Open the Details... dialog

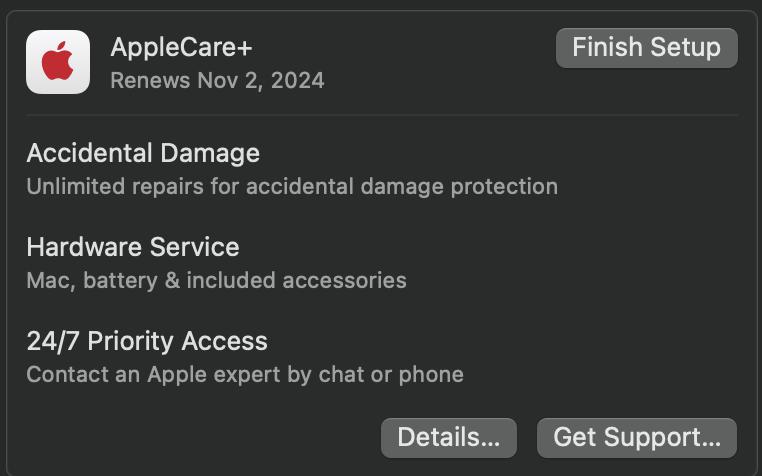[448, 437]
